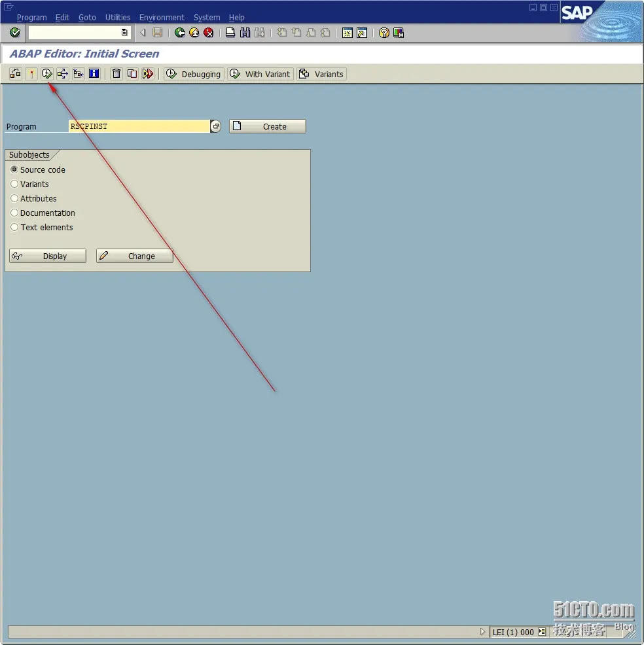Click the syntax Check icon

[x=16, y=74]
